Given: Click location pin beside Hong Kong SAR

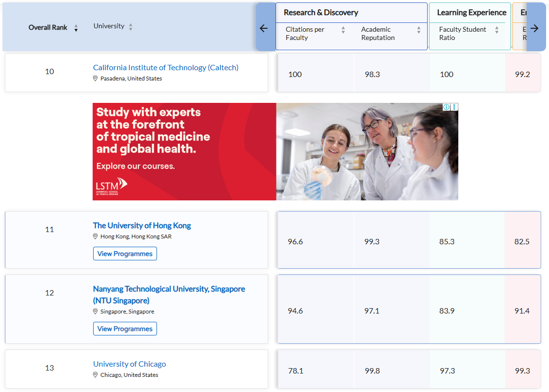Looking at the screenshot, I should point(95,236).
